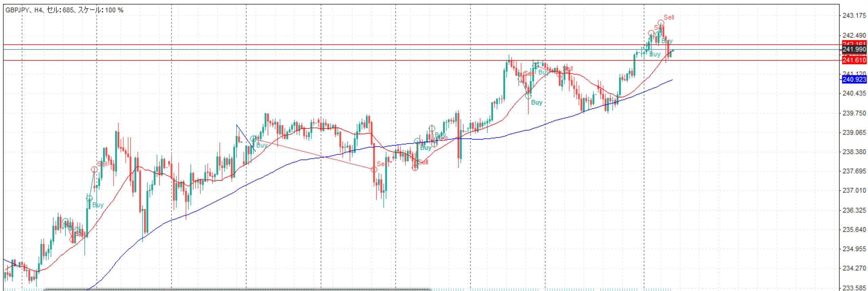Click the lowest Buy marker circle near 236 level
The width and height of the screenshot is (868, 291).
65,221
